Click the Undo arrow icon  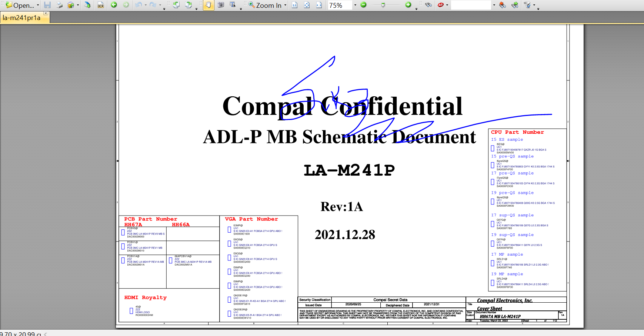tap(139, 5)
